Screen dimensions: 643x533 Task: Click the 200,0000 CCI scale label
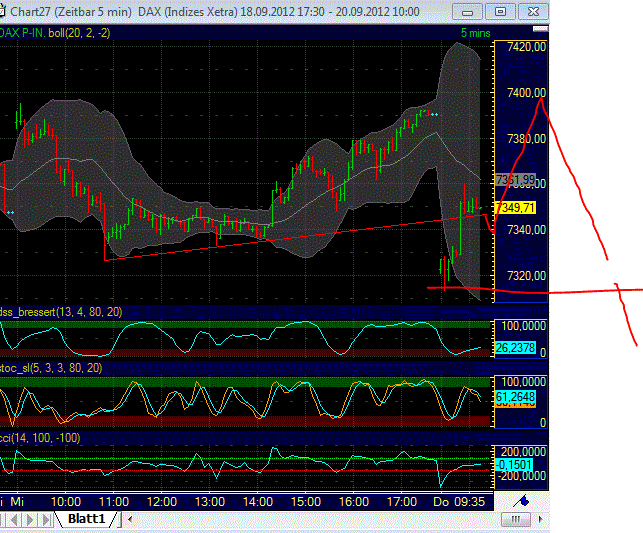click(x=523, y=452)
